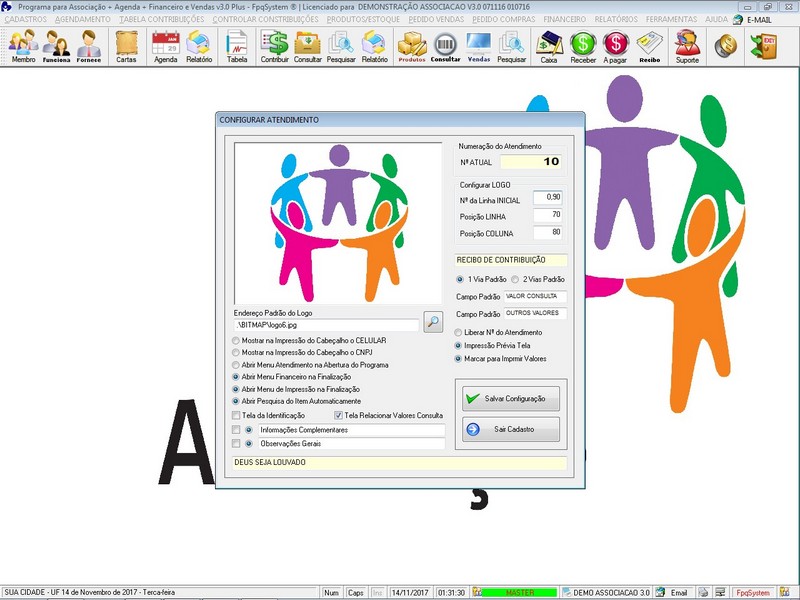
Task: Open the Suporte support icon
Action: click(x=687, y=46)
